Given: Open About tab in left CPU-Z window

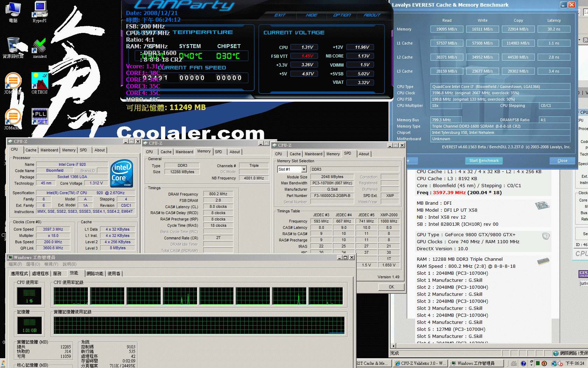Looking at the screenshot, I should (100, 150).
